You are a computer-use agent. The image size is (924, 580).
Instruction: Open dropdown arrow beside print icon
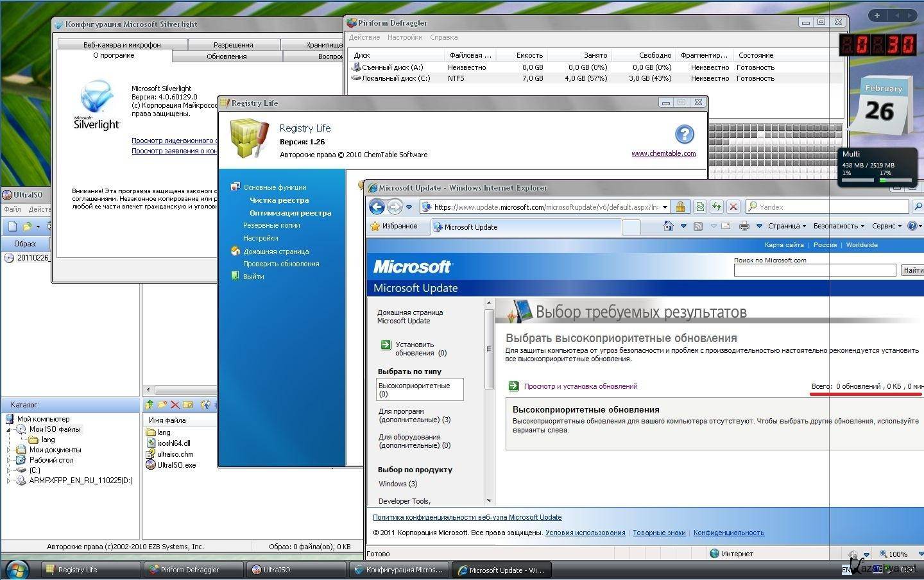pyautogui.click(x=759, y=226)
